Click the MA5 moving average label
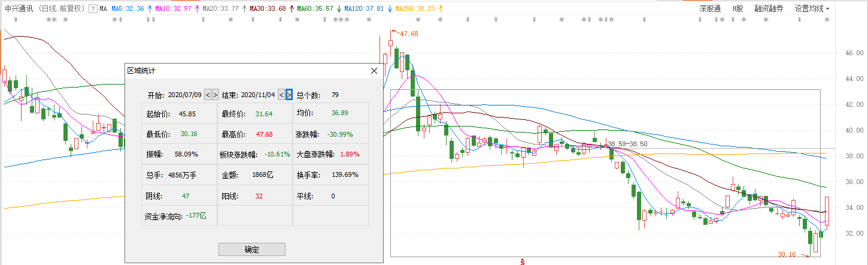Image resolution: width=868 pixels, height=265 pixels. click(127, 9)
